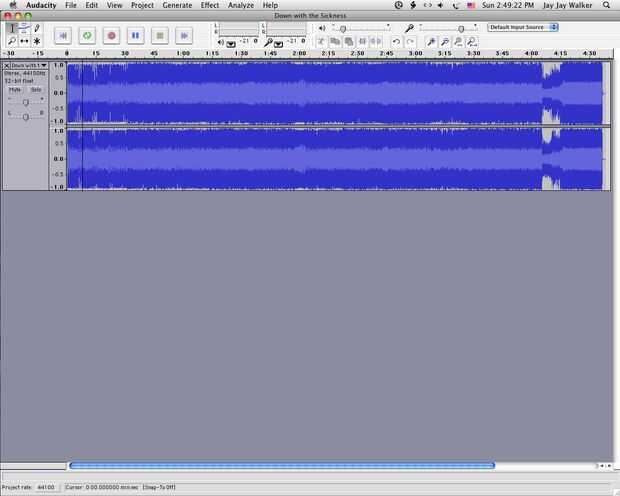Screen dimensions: 620x496
Task: Open the track name dropdown menu
Action: click(29, 65)
